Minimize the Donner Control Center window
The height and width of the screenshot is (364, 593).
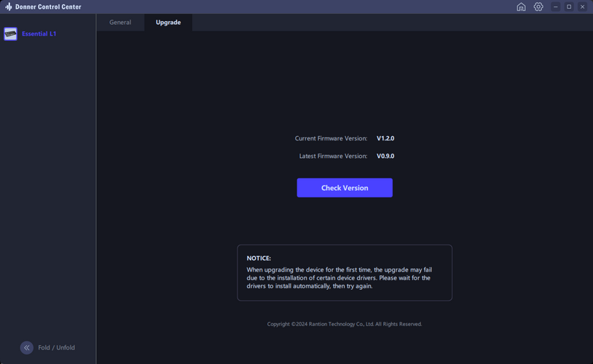pyautogui.click(x=556, y=7)
